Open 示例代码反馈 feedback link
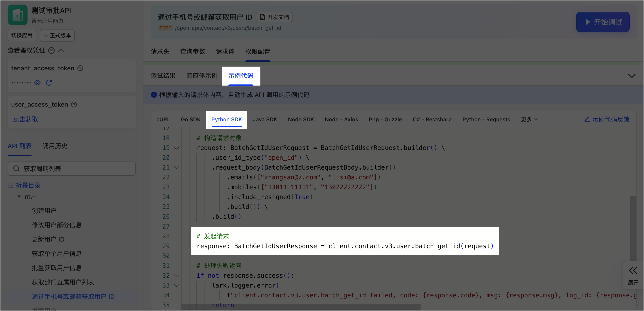The image size is (644, 311). click(x=607, y=120)
